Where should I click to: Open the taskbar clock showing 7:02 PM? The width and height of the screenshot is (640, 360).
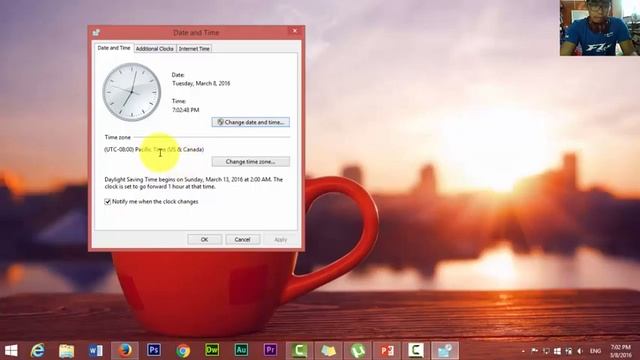coord(621,351)
